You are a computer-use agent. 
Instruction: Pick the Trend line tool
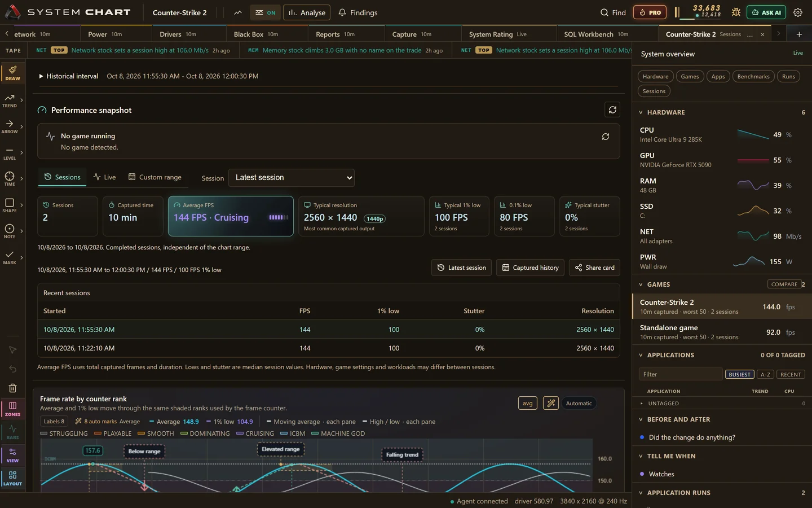pos(10,100)
